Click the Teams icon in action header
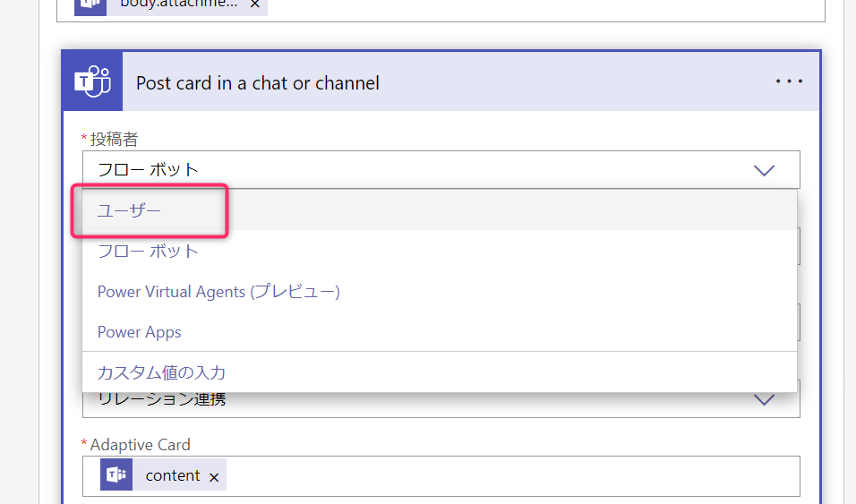This screenshot has width=856, height=504. (92, 81)
